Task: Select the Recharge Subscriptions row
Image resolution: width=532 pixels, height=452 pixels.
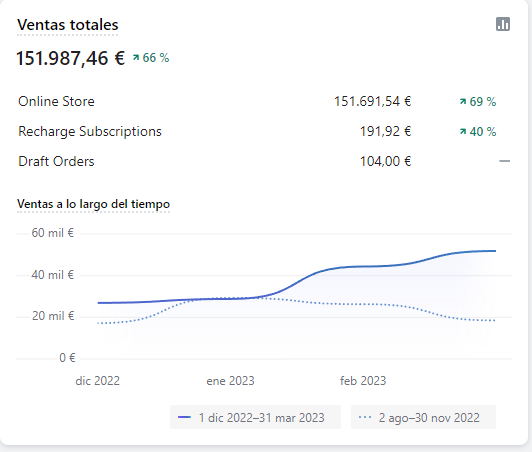Action: (264, 131)
